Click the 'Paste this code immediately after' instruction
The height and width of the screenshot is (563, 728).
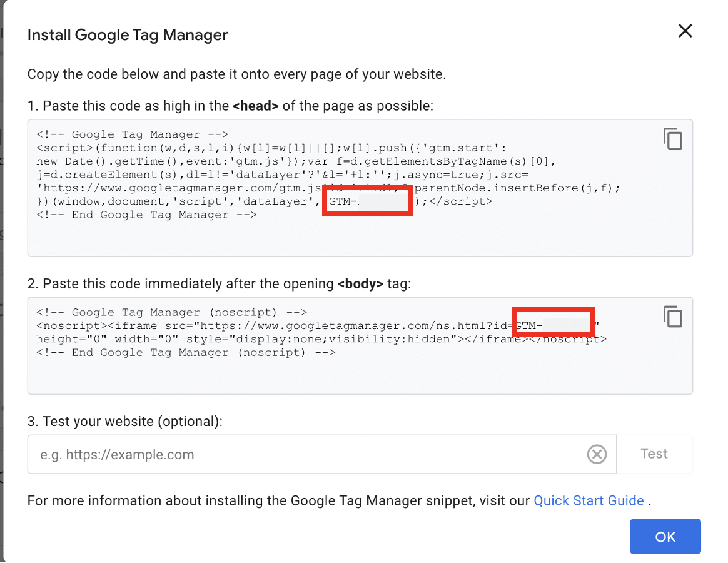219,284
